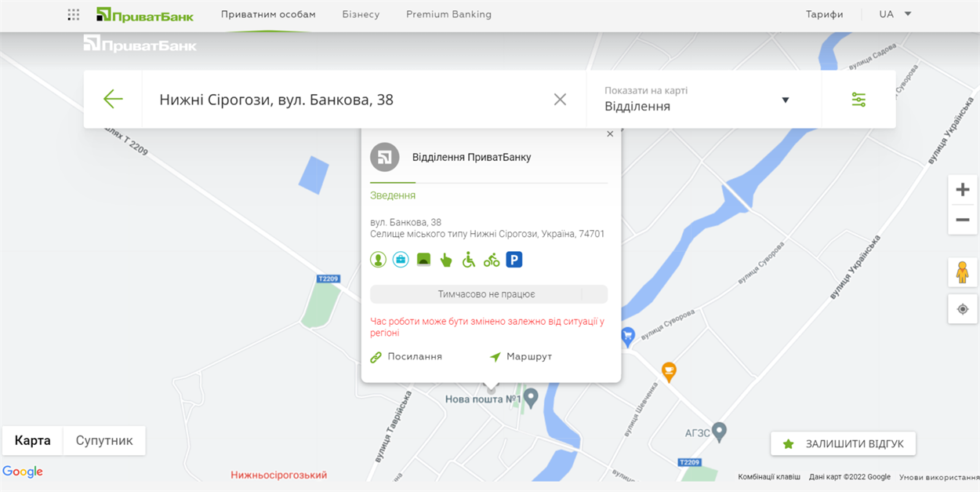This screenshot has width=980, height=492.
Task: Open the map filter settings icon
Action: (858, 100)
